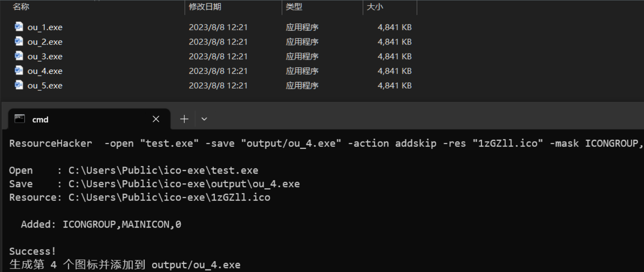Select the ou_3.exe file icon
644x272 pixels.
[x=19, y=56]
